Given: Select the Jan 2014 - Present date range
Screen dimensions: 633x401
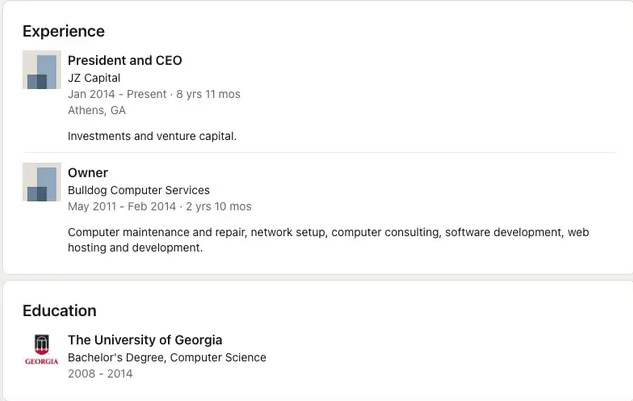Looking at the screenshot, I should point(117,94).
